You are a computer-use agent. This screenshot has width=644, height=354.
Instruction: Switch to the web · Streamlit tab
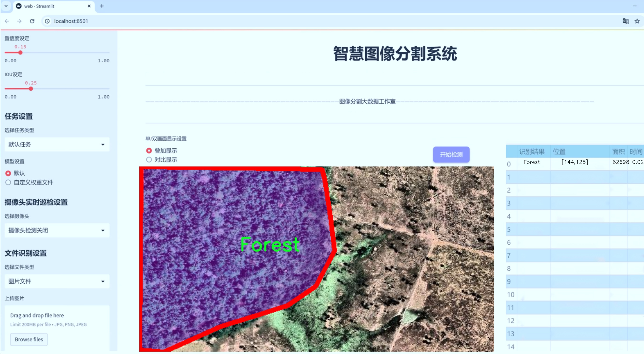[x=50, y=6]
